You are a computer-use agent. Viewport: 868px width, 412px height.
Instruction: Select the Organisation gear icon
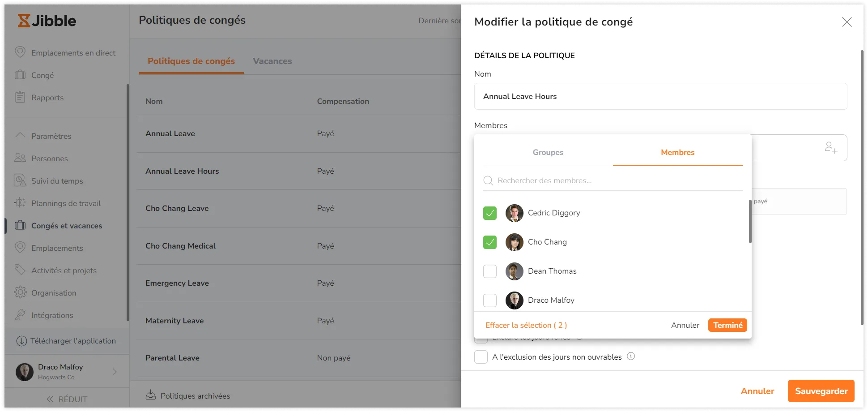click(x=20, y=292)
